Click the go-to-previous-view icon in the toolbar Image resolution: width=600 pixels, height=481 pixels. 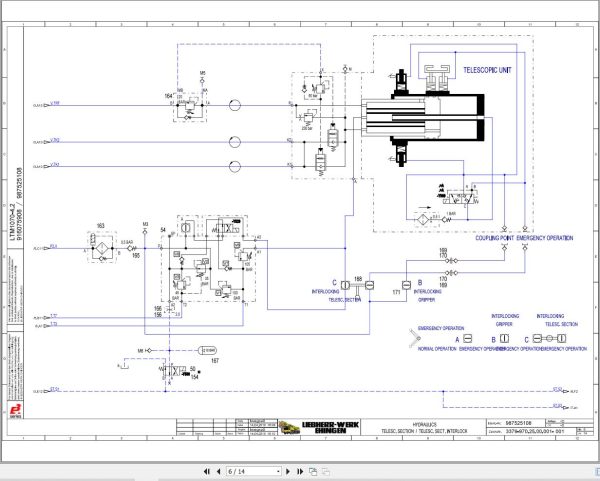313,471
